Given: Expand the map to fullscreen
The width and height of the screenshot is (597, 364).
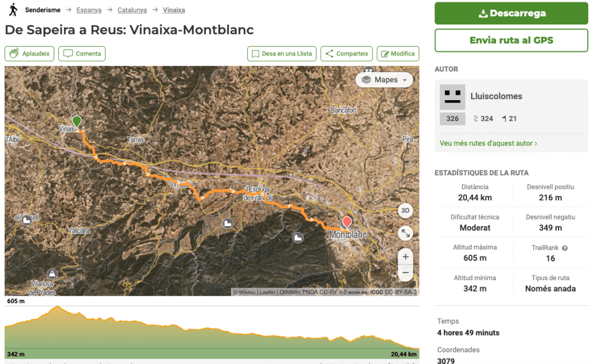Looking at the screenshot, I should pos(405,234).
